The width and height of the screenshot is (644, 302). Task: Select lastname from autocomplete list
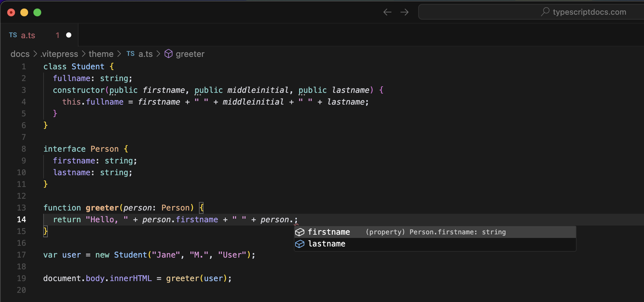point(327,244)
